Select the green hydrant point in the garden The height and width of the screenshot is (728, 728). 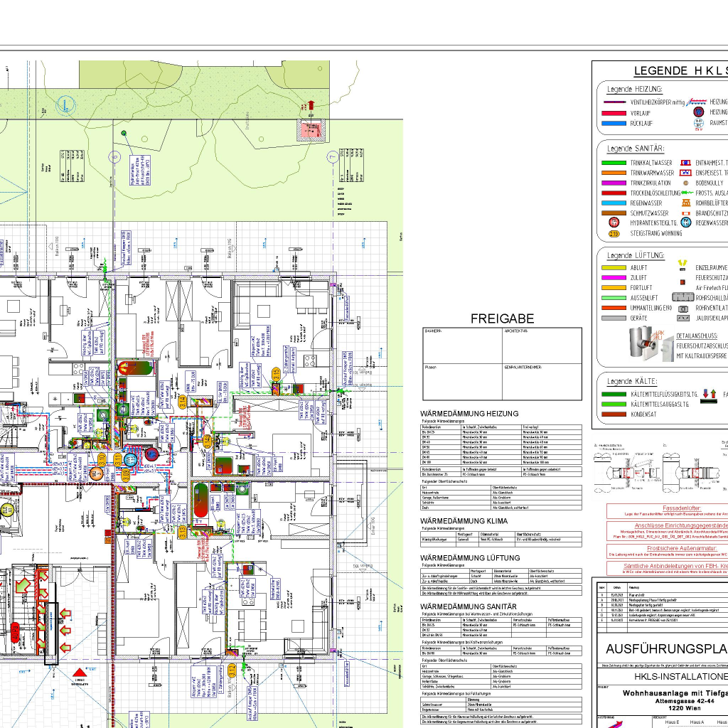(x=124, y=133)
